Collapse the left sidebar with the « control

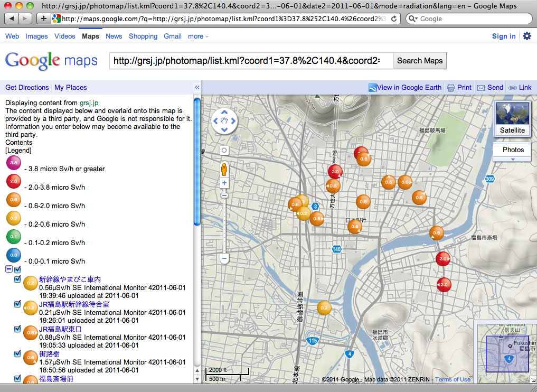pyautogui.click(x=197, y=87)
